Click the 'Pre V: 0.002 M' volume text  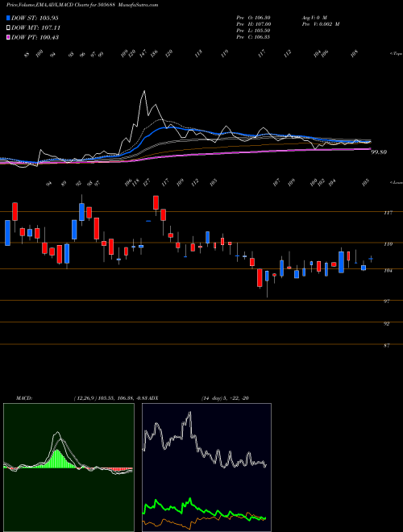click(320, 24)
